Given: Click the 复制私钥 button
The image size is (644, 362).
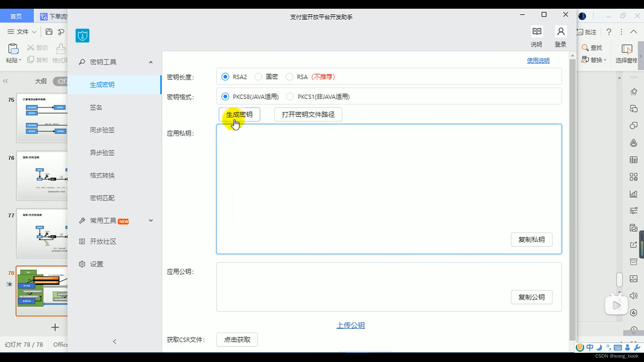Looking at the screenshot, I should (532, 240).
